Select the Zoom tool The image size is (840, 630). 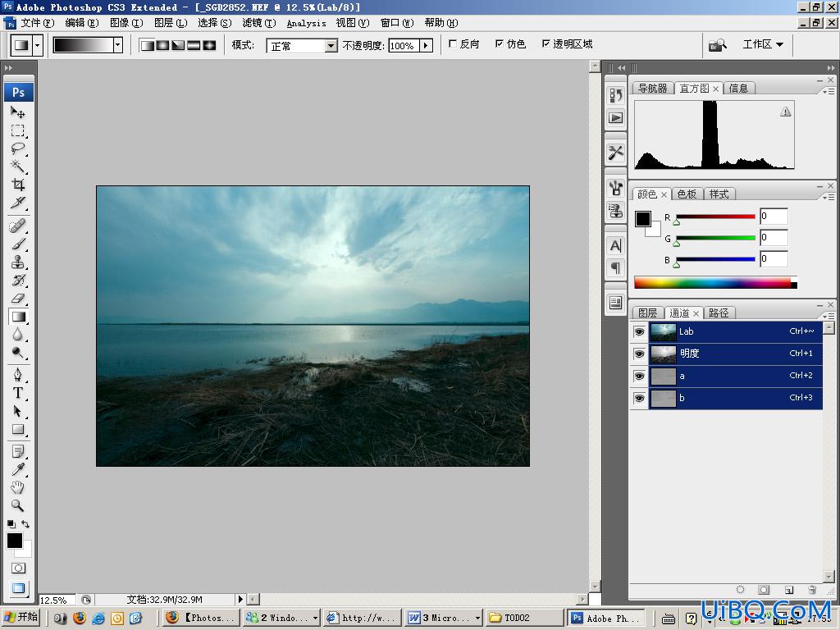(x=18, y=505)
